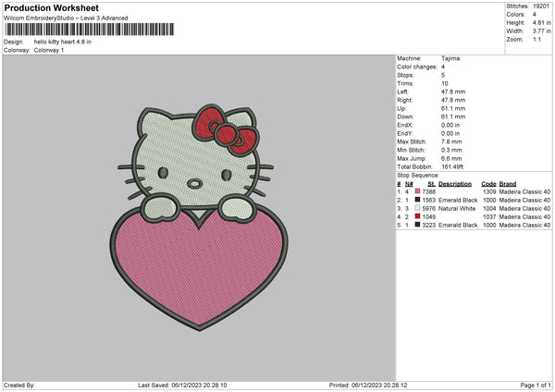Click the Machine value Tajima
This screenshot has width=555, height=392.
click(x=450, y=58)
